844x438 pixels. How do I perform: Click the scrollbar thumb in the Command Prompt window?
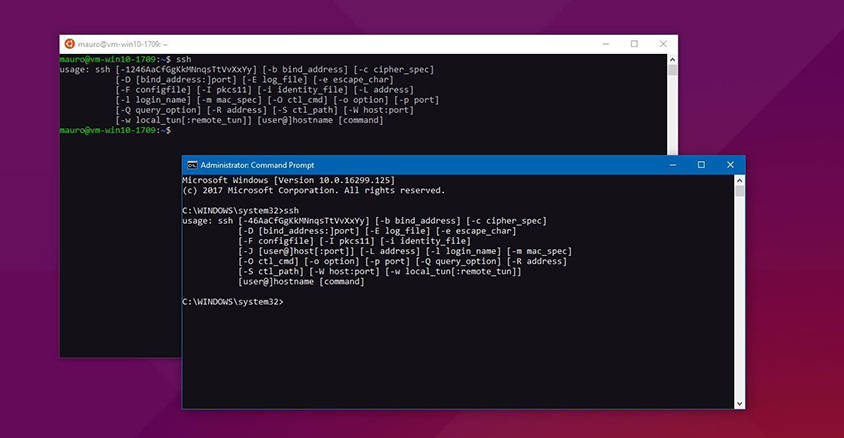click(x=740, y=191)
